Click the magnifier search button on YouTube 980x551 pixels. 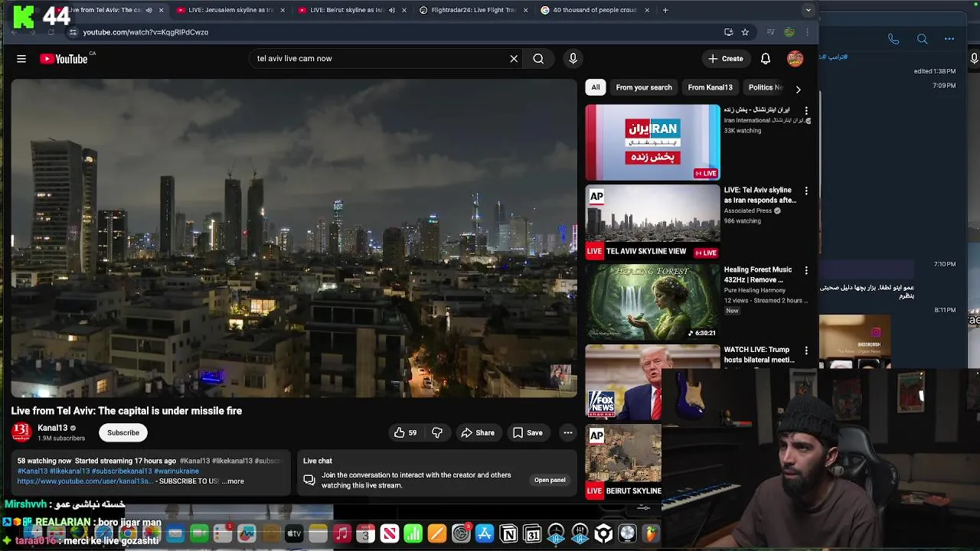(538, 58)
